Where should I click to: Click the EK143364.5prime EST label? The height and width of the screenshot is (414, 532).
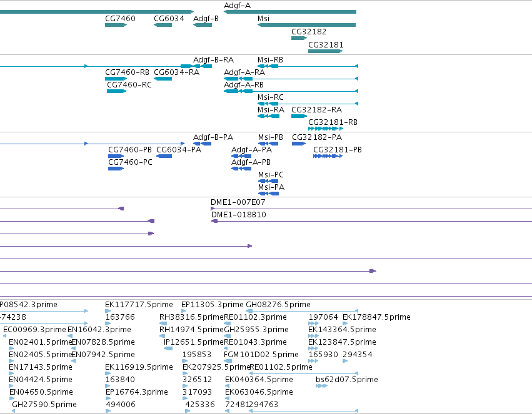pos(342,330)
